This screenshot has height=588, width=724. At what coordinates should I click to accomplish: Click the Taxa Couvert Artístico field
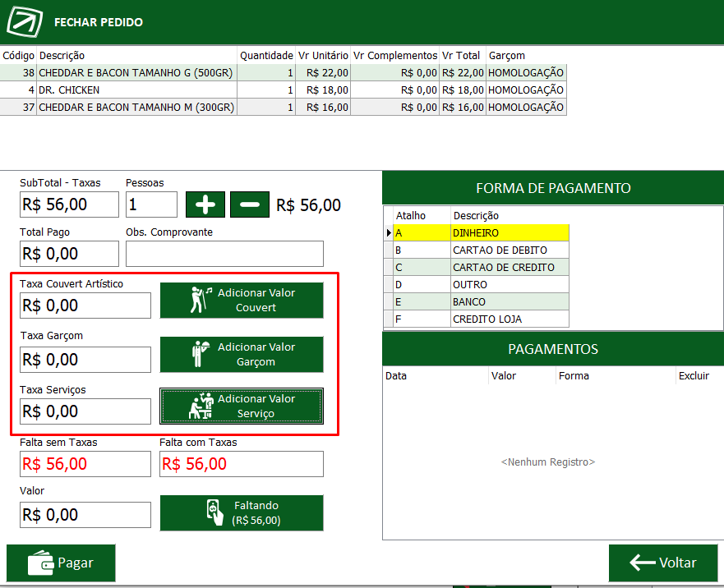point(85,305)
